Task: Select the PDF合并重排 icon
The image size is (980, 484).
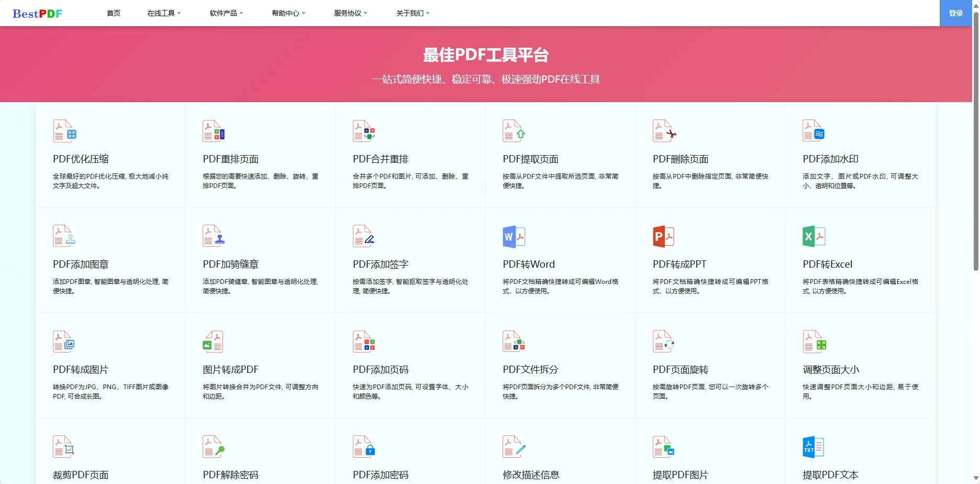Action: click(364, 131)
